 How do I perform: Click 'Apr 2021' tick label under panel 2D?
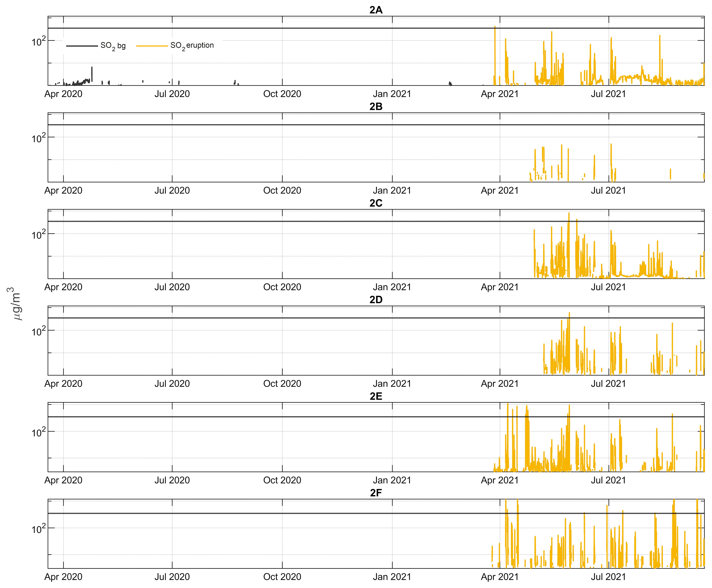(x=500, y=383)
